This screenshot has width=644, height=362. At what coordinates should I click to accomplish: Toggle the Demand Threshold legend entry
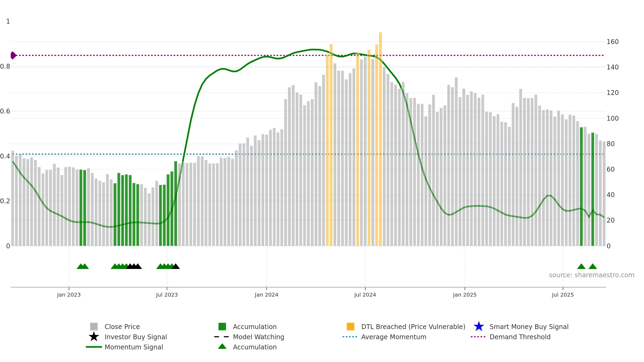520,337
